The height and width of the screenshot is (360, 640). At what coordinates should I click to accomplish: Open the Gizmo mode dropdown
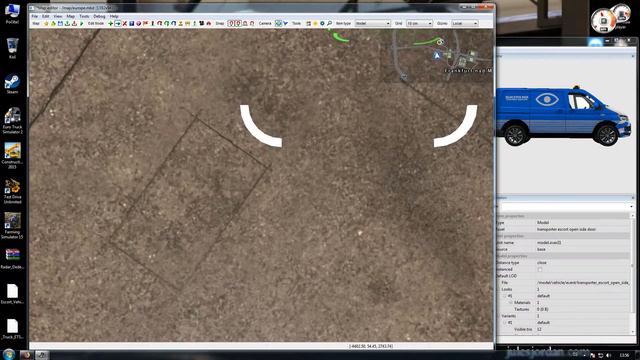(x=465, y=24)
